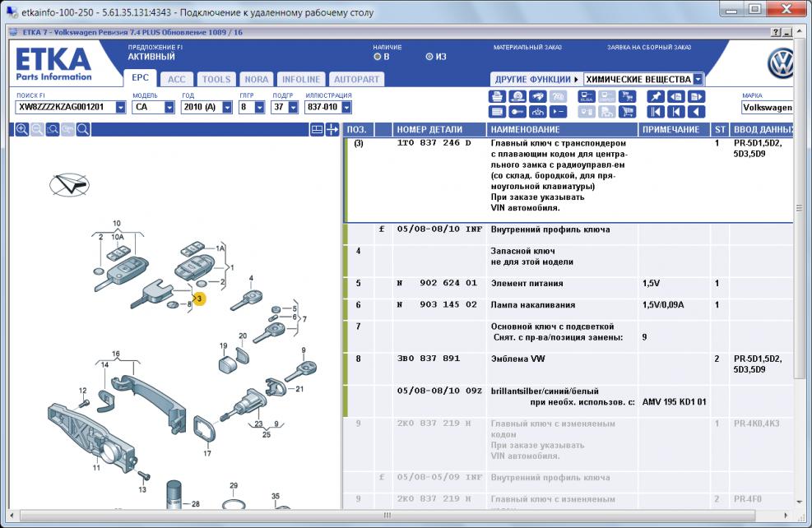Select the 'В' radio button under НАЛИЧИЕ
This screenshot has width=812, height=528.
coord(378,57)
